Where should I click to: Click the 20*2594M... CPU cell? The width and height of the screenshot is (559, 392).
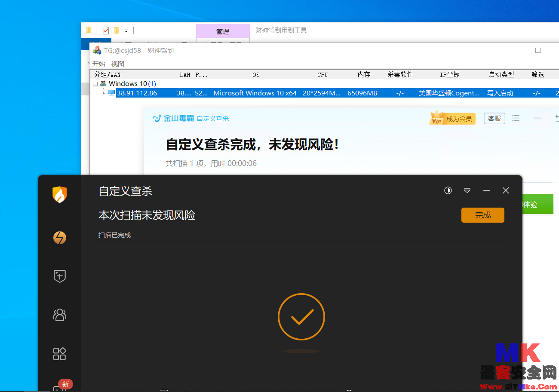pos(322,93)
